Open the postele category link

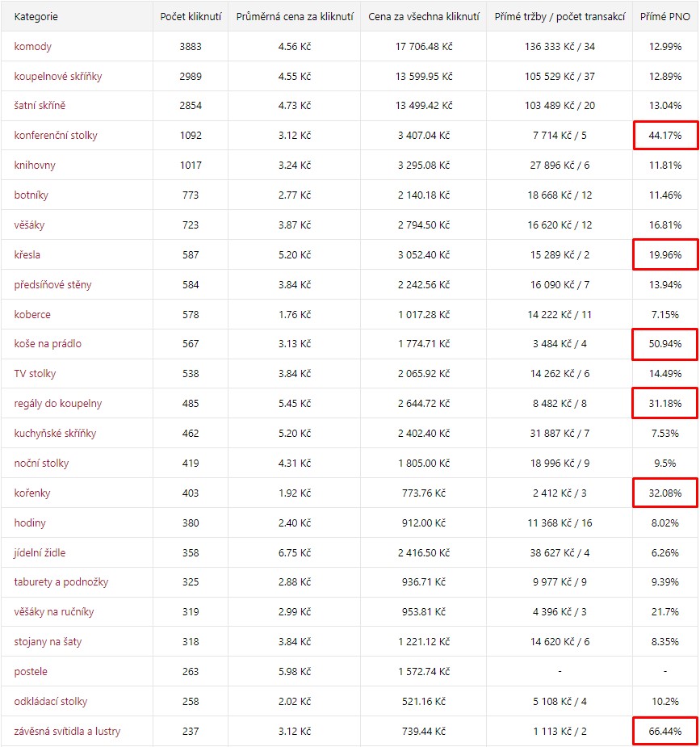31,672
